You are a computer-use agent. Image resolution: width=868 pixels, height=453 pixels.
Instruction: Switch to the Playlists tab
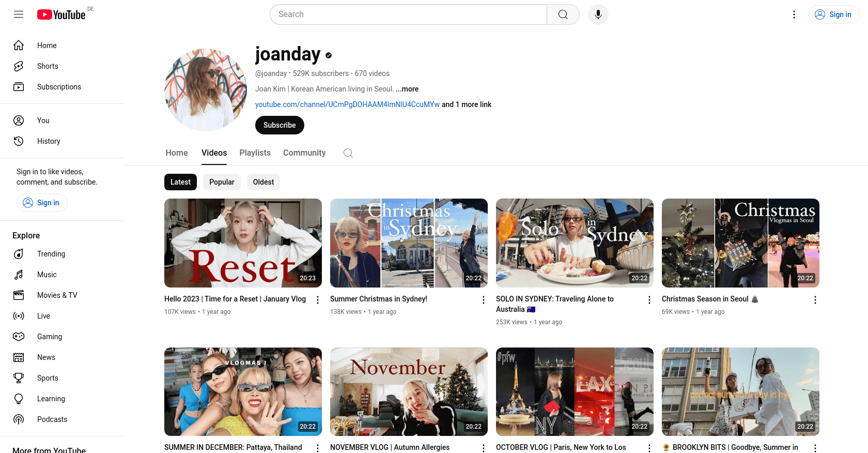coord(255,153)
